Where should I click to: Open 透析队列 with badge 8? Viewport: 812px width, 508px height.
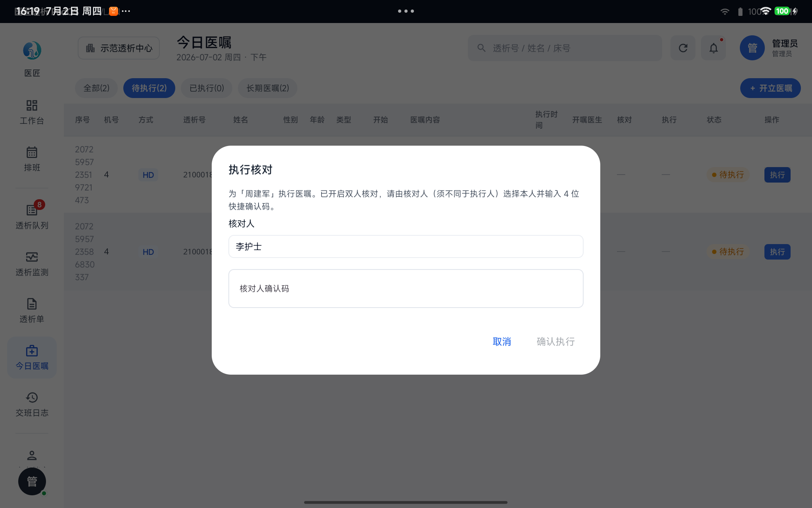coord(32,216)
